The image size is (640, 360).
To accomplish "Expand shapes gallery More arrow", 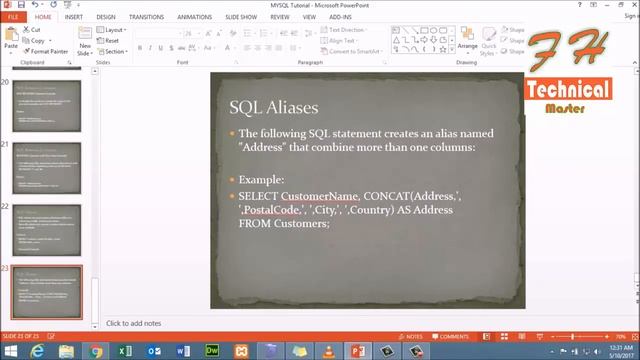I will click(452, 49).
